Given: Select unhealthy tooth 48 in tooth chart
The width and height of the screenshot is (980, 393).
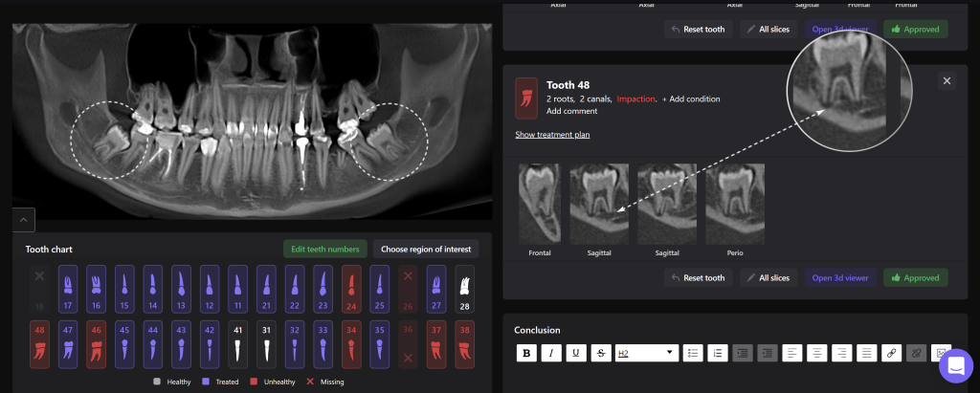Looking at the screenshot, I should click(40, 342).
